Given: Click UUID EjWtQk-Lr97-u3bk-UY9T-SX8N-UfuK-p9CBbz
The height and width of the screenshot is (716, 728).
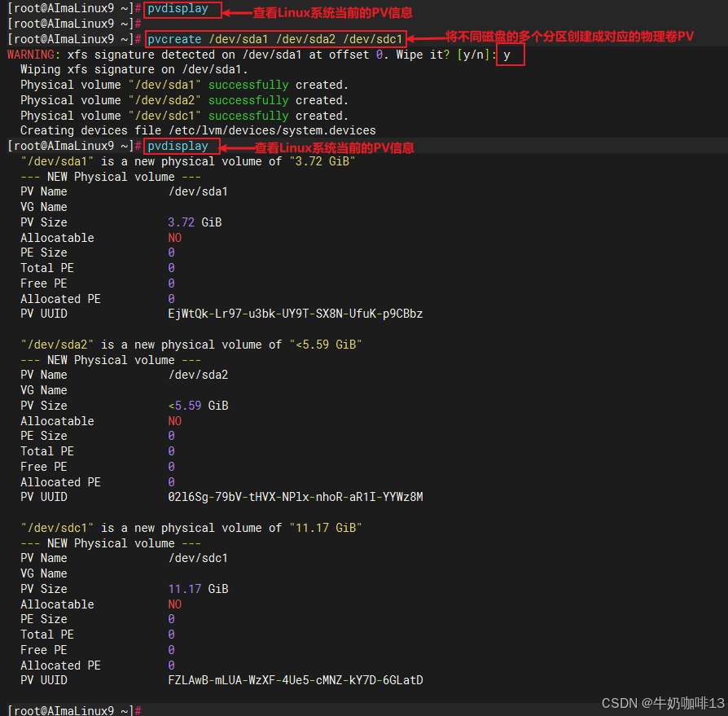Looking at the screenshot, I should 296,314.
